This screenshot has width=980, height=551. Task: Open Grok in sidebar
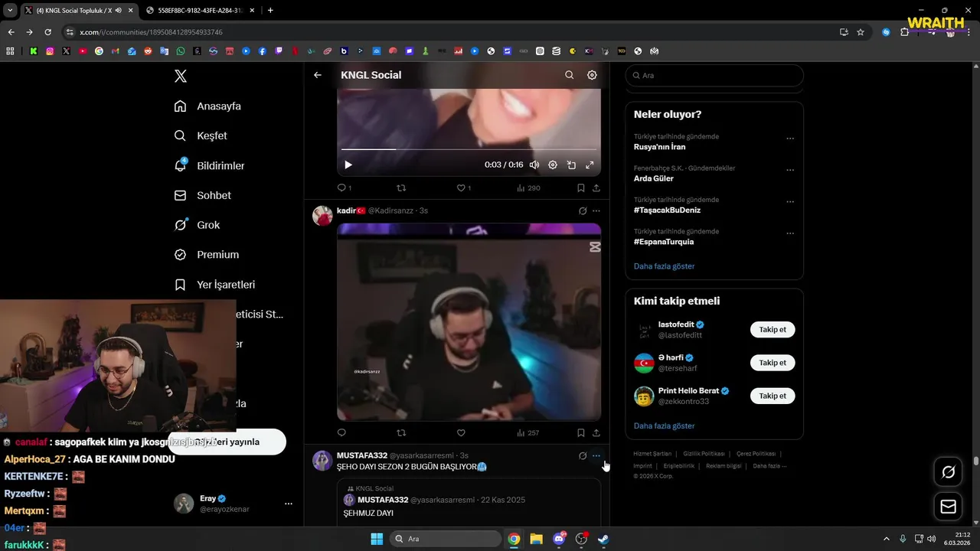[x=197, y=225]
